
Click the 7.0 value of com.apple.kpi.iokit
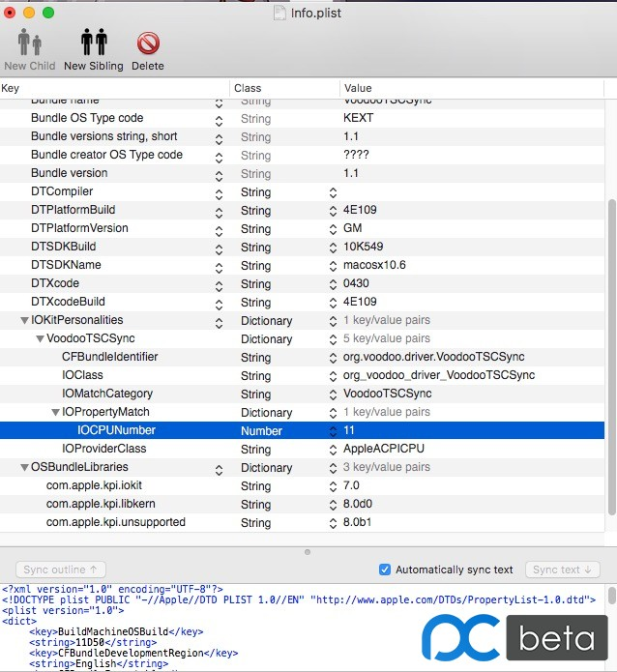(351, 485)
